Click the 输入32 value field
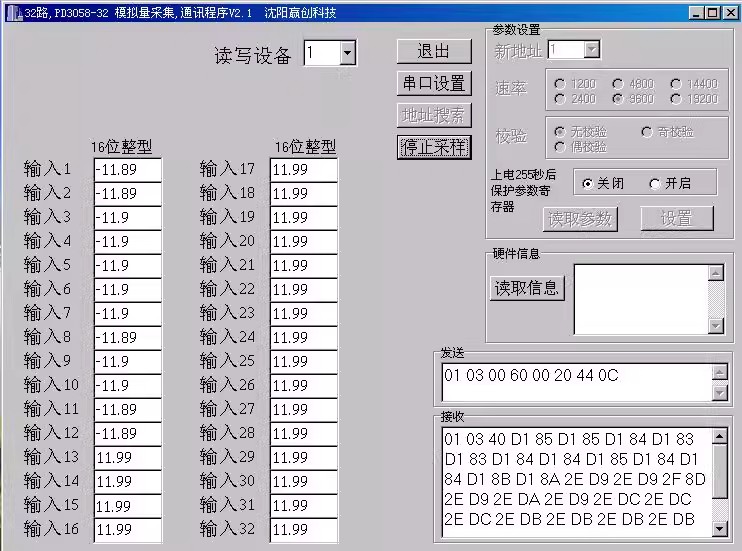Screen dimensions: 742x551 click(304, 529)
